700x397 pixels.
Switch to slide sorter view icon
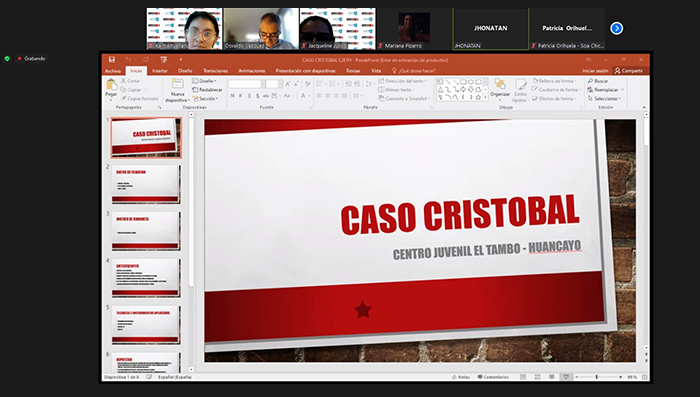pos(538,377)
